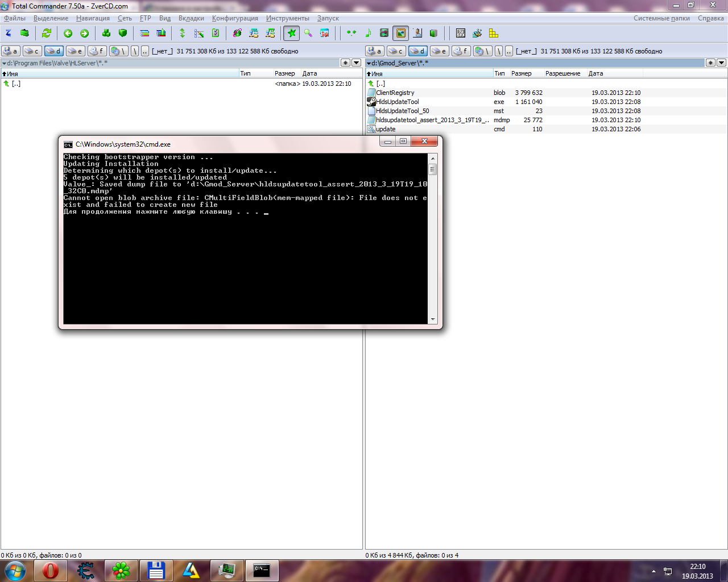Open the Файлы menu
Viewport: 728px width, 582px height.
pyautogui.click(x=15, y=18)
